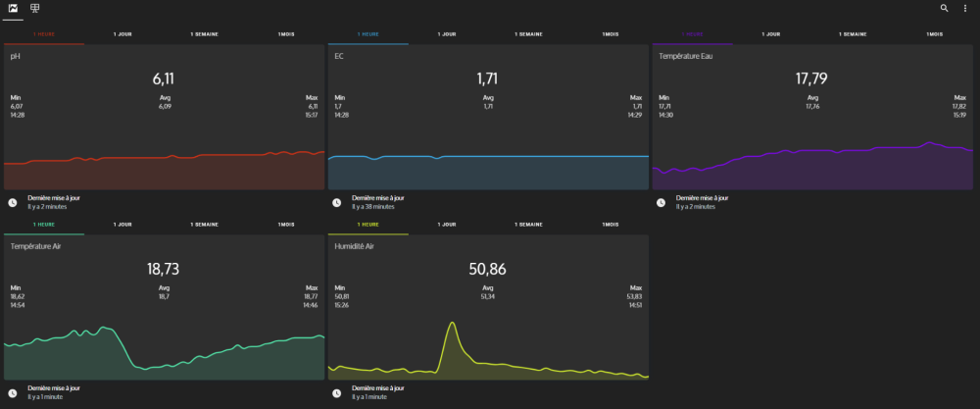Select 1 SEMAINE tab for Humidité Air
The width and height of the screenshot is (980, 409).
529,225
